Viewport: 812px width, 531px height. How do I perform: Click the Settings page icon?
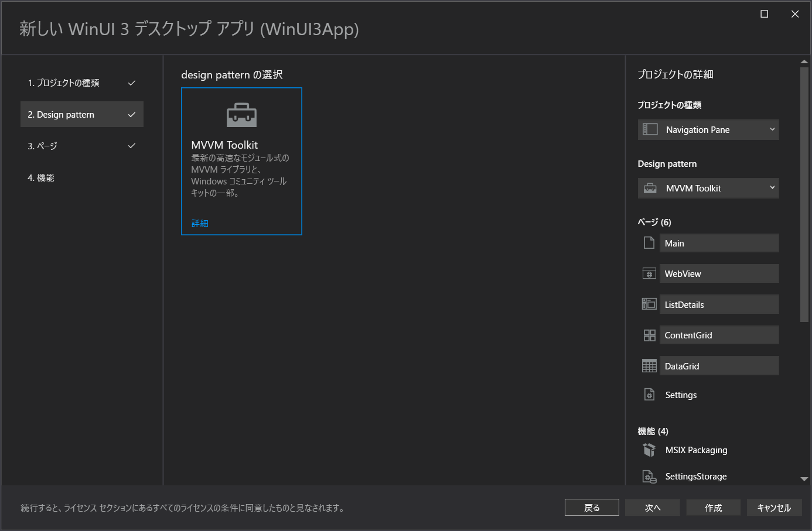[649, 395]
